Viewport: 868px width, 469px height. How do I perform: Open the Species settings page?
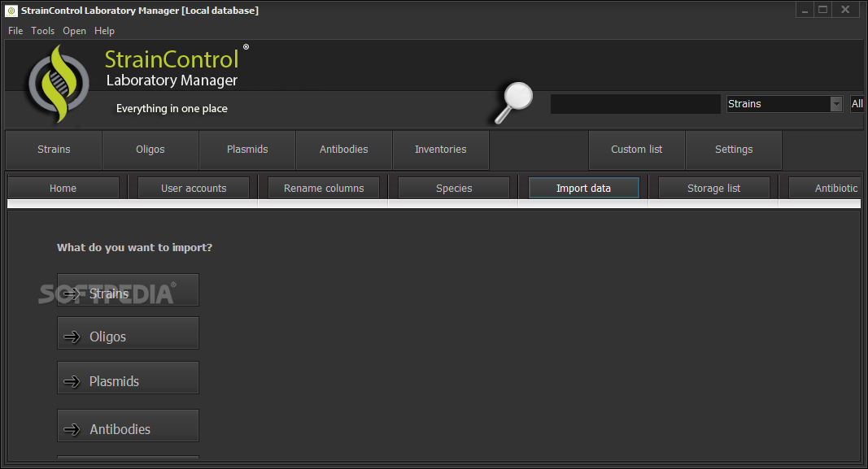click(454, 188)
